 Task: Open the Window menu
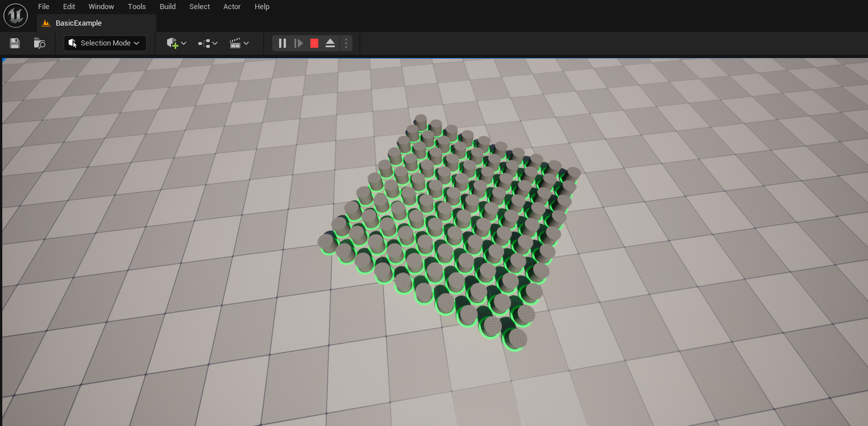pos(101,6)
